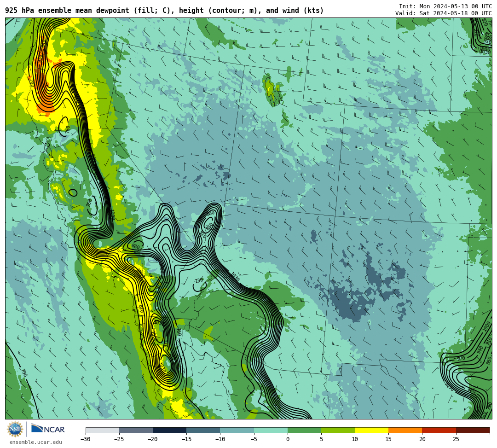Click the −15 colorbar tick label
Screen dimensions: 497x448
(x=186, y=439)
